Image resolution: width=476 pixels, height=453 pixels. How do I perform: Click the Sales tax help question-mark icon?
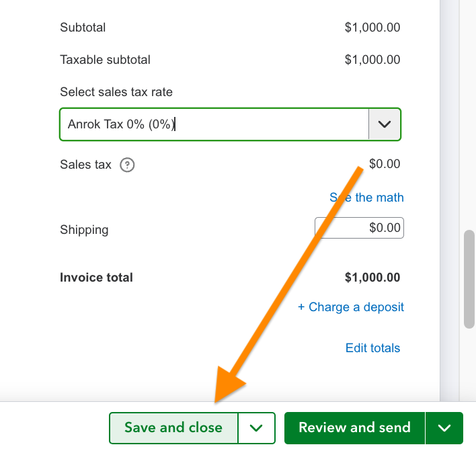coord(127,165)
